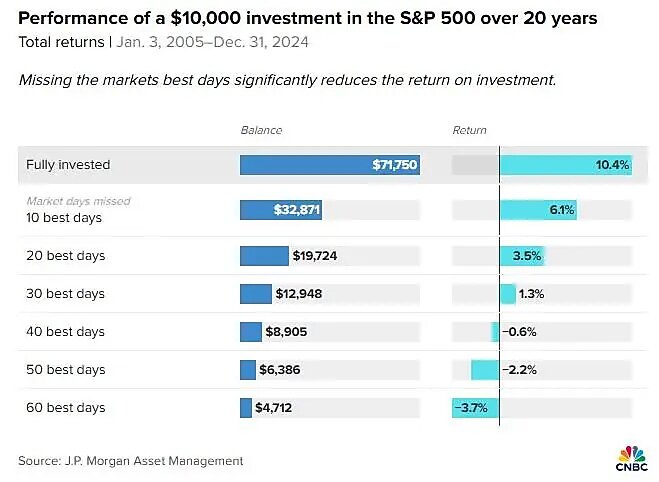
Task: Click the 6.1% return bar
Action: coord(538,210)
